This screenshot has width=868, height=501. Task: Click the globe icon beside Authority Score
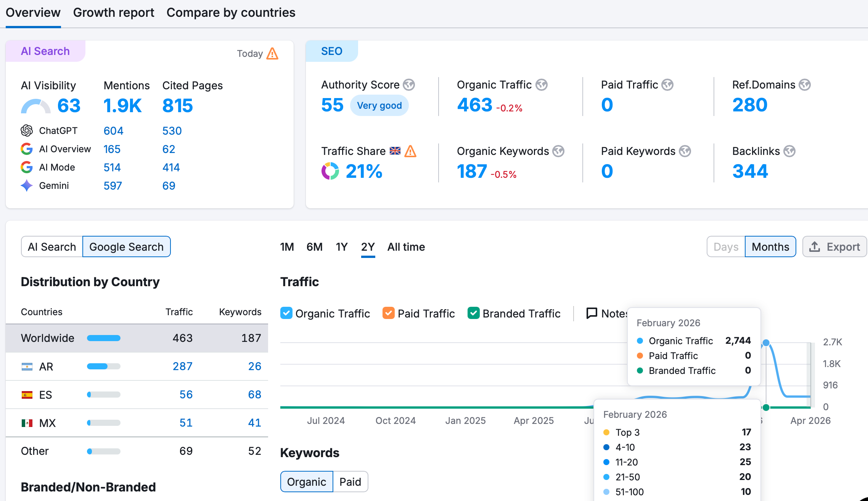(409, 85)
